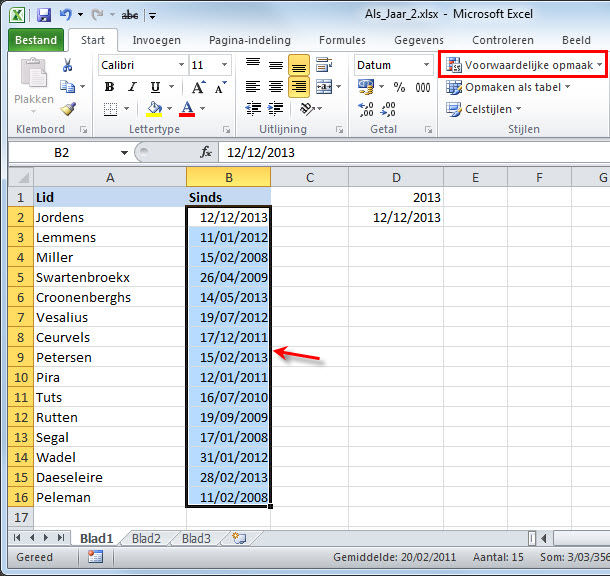Click the cell borders icon
610x576 pixels.
click(110, 109)
